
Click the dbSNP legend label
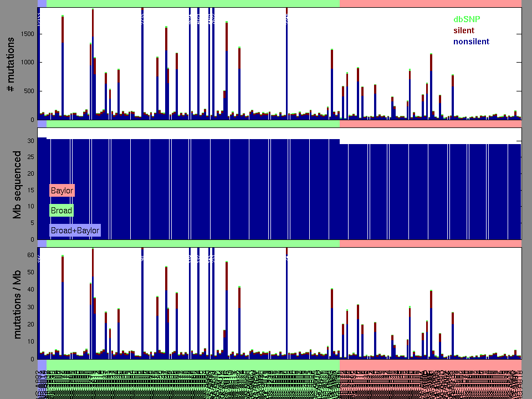(467, 19)
